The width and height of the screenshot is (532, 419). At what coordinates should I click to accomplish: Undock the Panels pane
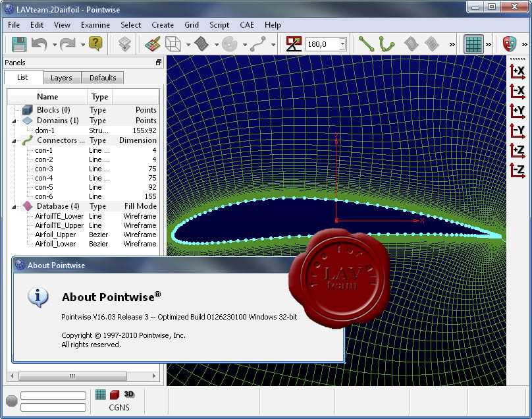[159, 63]
